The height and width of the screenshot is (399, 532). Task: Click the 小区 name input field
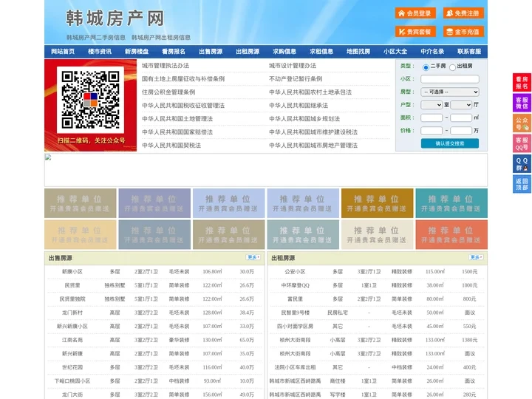coord(450,79)
